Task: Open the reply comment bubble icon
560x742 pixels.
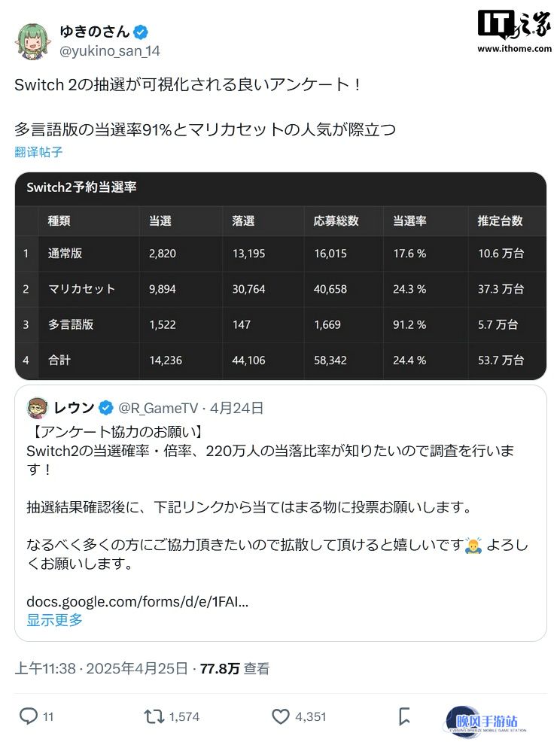Action: [x=29, y=716]
